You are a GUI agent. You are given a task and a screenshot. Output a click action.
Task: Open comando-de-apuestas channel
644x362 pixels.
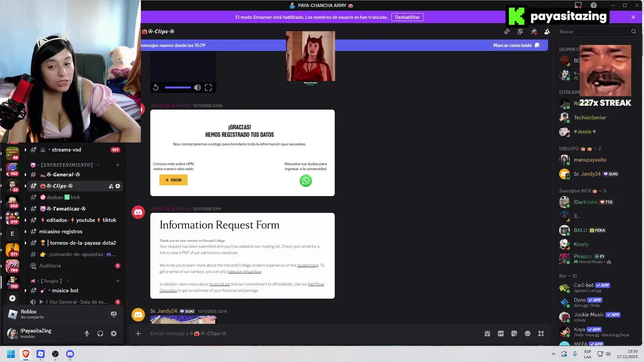74,254
